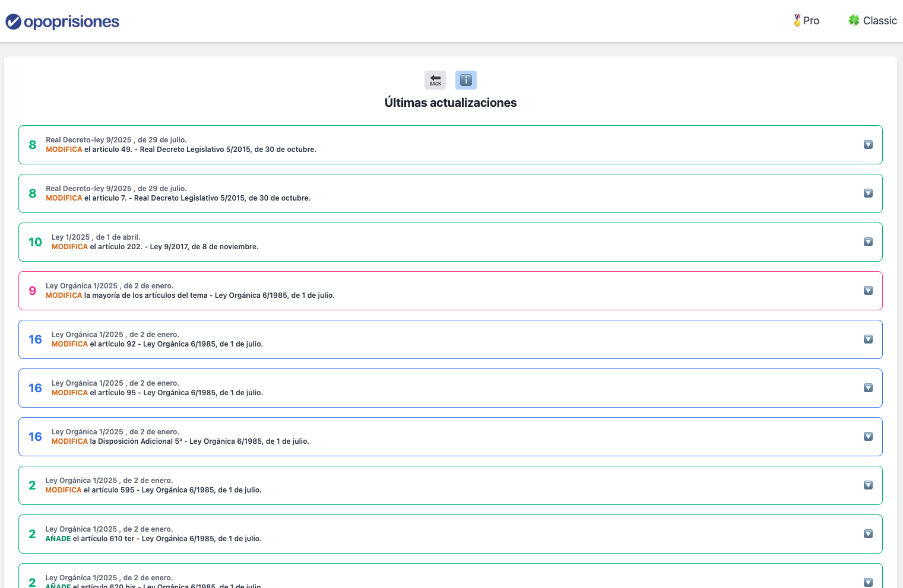
Task: Select topic number 10 badge
Action: 35,242
